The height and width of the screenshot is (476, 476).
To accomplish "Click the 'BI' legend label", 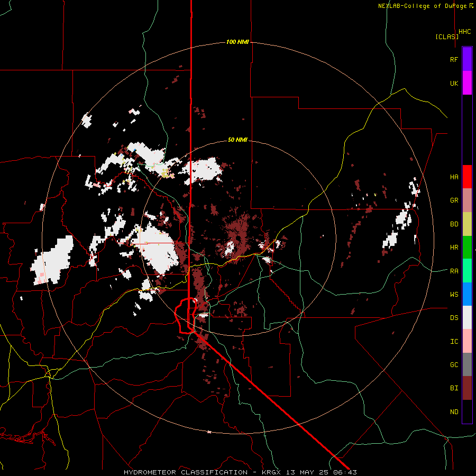I will (454, 388).
